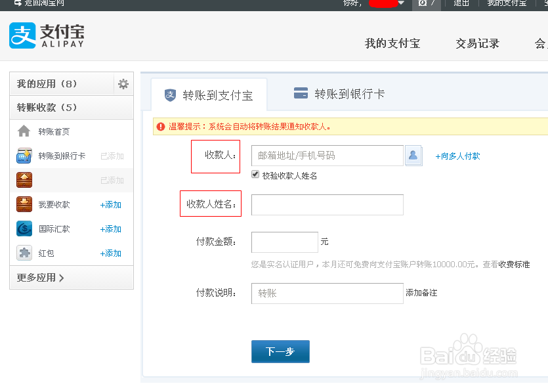Select the 我要收款 chest icon

[24, 204]
